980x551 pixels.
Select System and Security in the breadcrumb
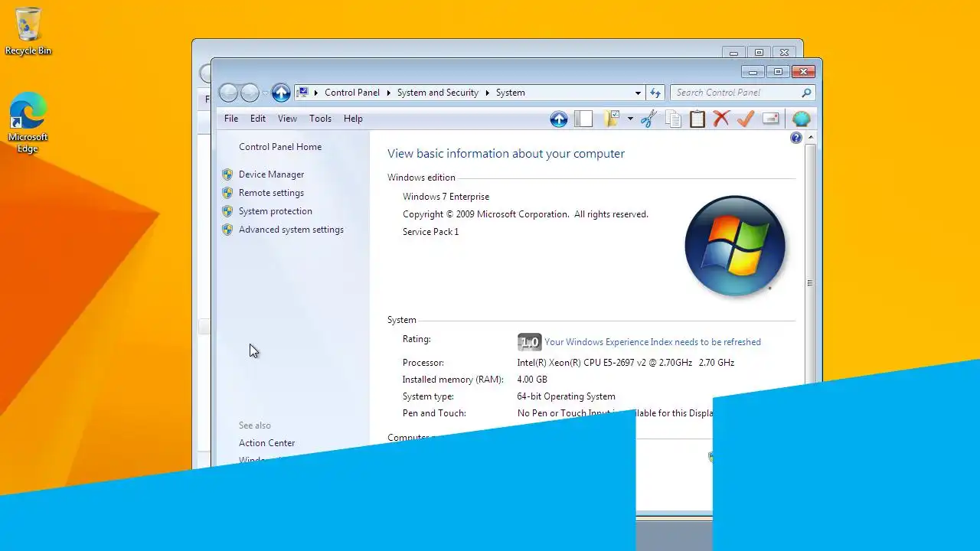point(438,93)
